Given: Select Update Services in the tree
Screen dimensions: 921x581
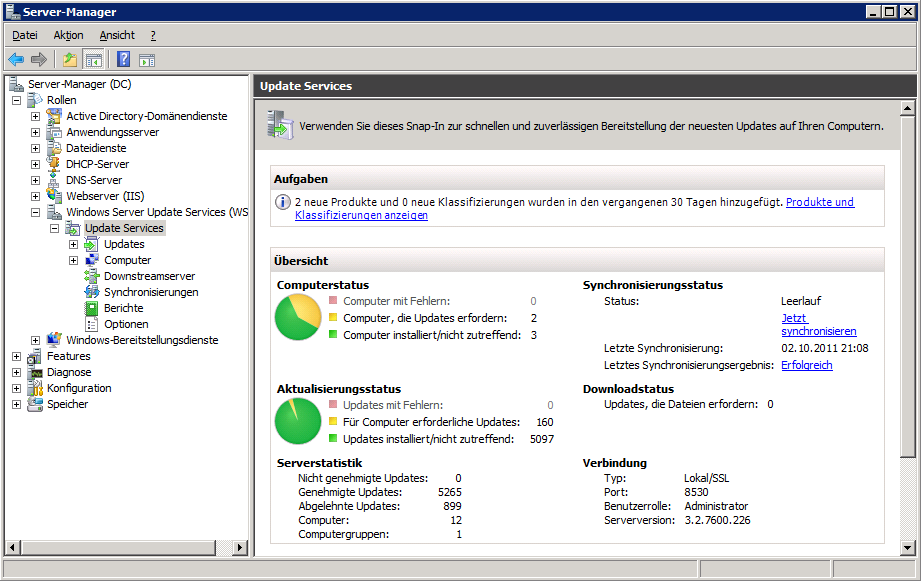Looking at the screenshot, I should tap(124, 228).
